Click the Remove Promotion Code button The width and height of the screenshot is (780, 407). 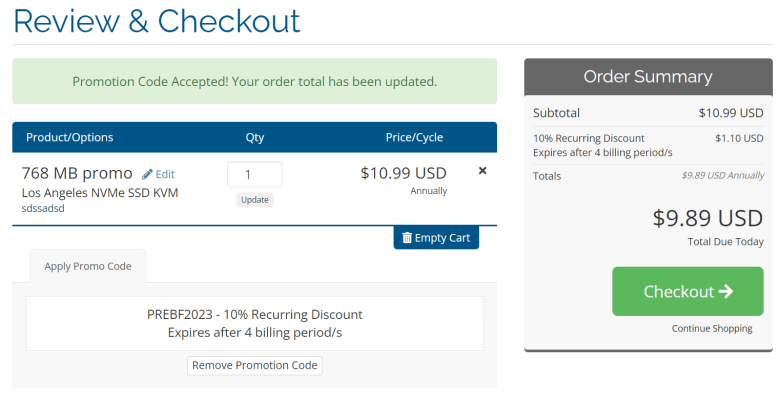tap(255, 365)
